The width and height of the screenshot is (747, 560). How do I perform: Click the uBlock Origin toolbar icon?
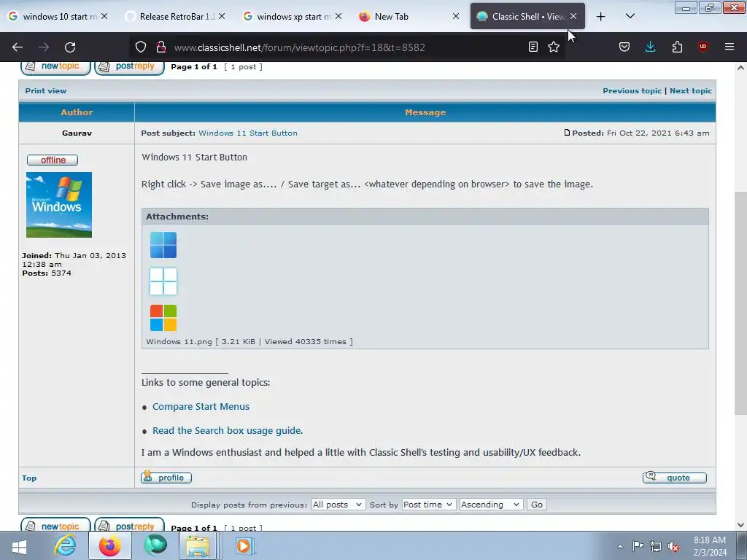click(703, 47)
